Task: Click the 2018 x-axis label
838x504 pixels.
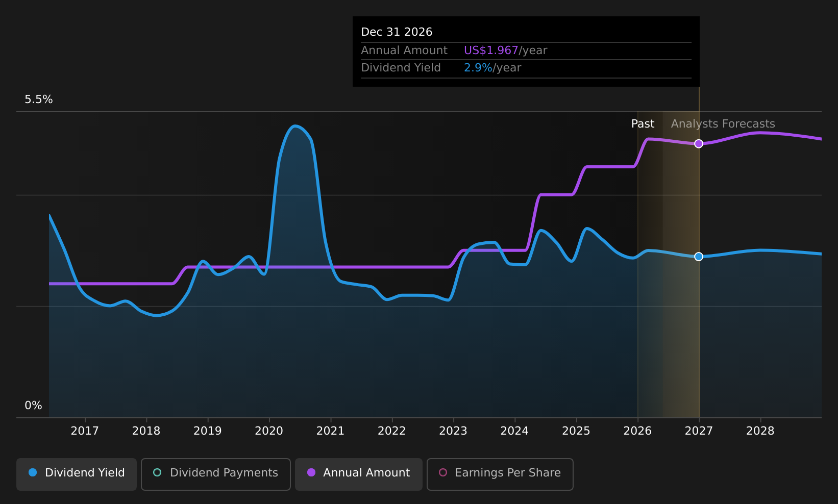Action: point(146,431)
